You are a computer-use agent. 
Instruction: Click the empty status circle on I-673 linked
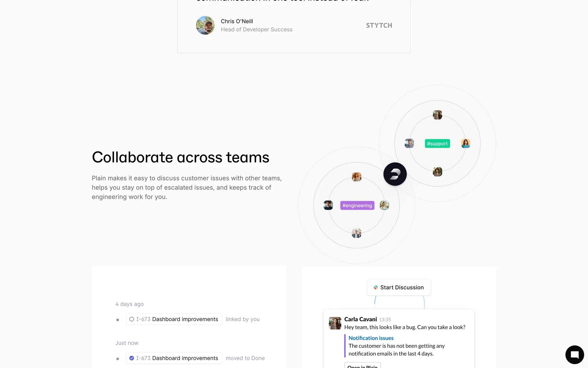pos(132,319)
